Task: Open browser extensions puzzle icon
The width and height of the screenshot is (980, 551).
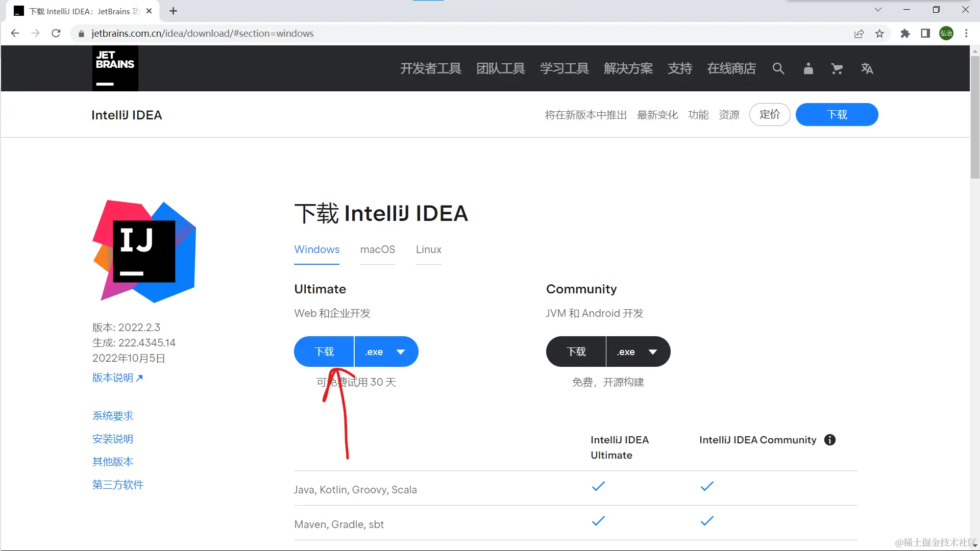Action: [x=905, y=34]
